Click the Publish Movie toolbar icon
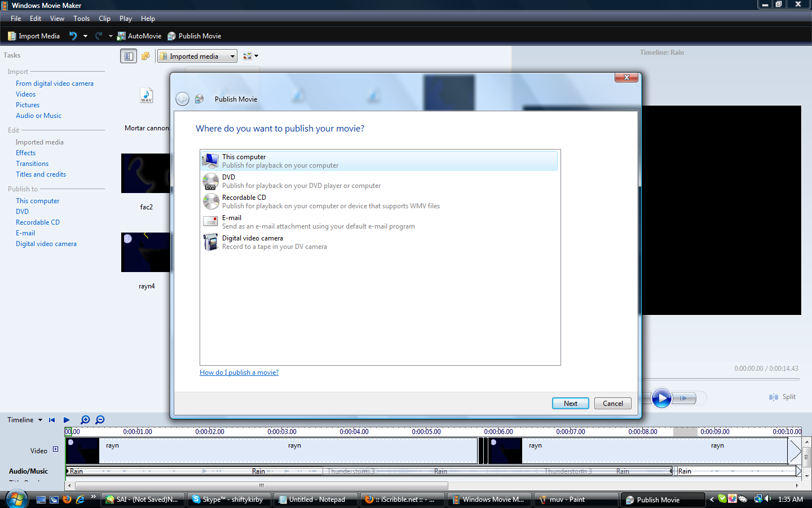The height and width of the screenshot is (508, 812). pos(172,36)
